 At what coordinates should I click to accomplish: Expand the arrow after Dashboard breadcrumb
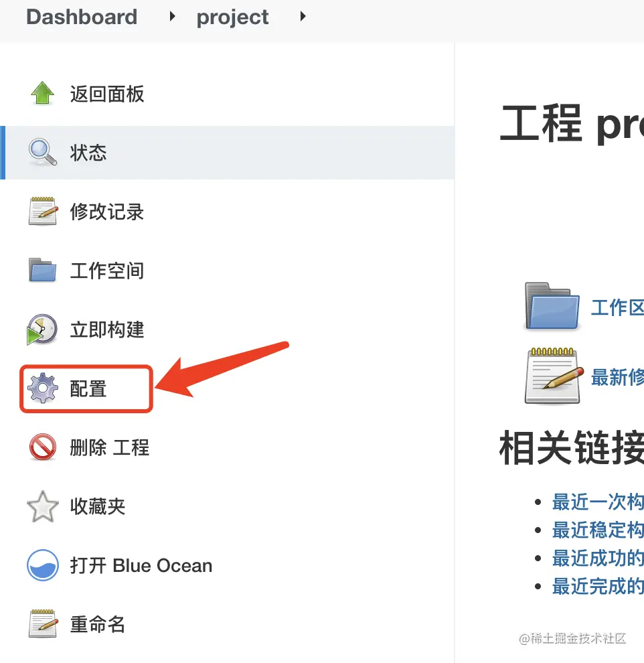[x=172, y=17]
